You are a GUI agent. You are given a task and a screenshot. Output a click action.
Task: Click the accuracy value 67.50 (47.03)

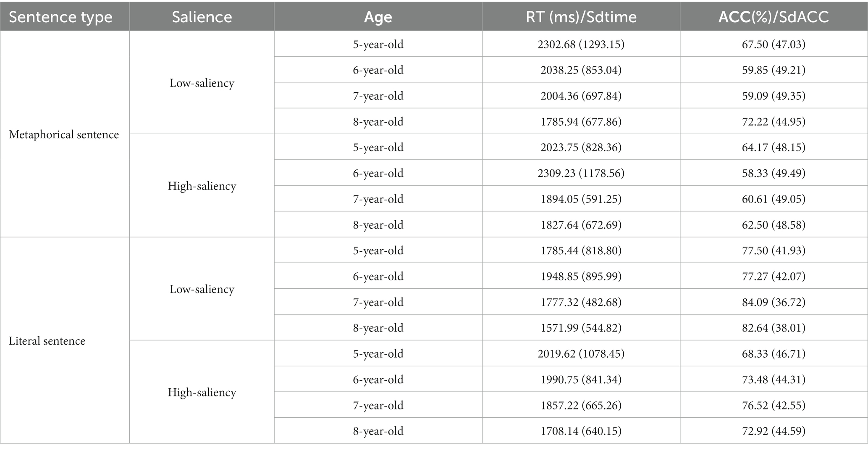click(x=774, y=44)
